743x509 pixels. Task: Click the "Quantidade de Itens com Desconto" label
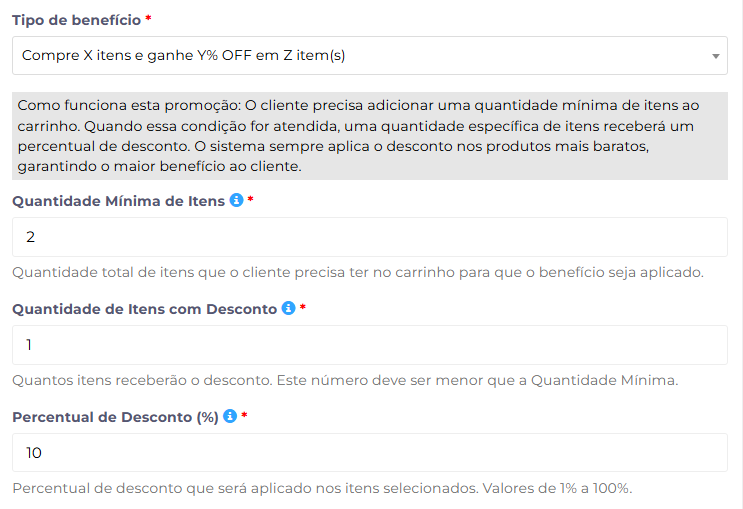tap(144, 309)
